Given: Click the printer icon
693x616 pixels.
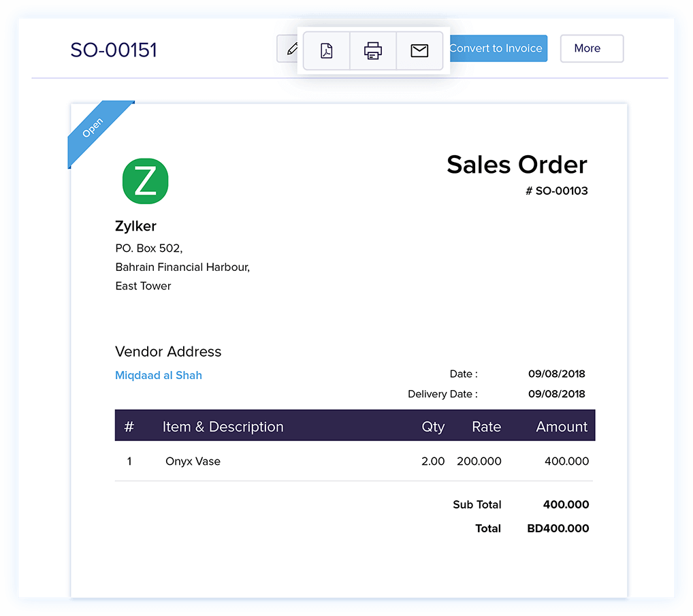Looking at the screenshot, I should click(x=373, y=50).
